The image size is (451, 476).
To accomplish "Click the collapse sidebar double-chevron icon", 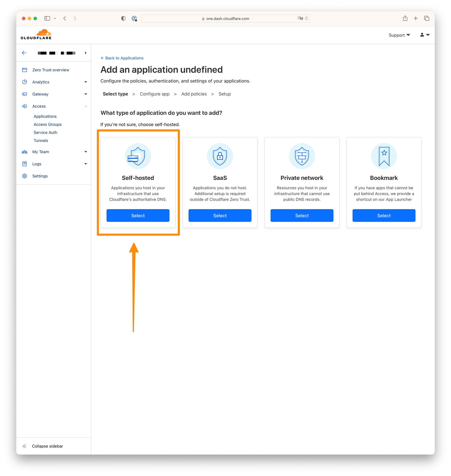I will (24, 446).
